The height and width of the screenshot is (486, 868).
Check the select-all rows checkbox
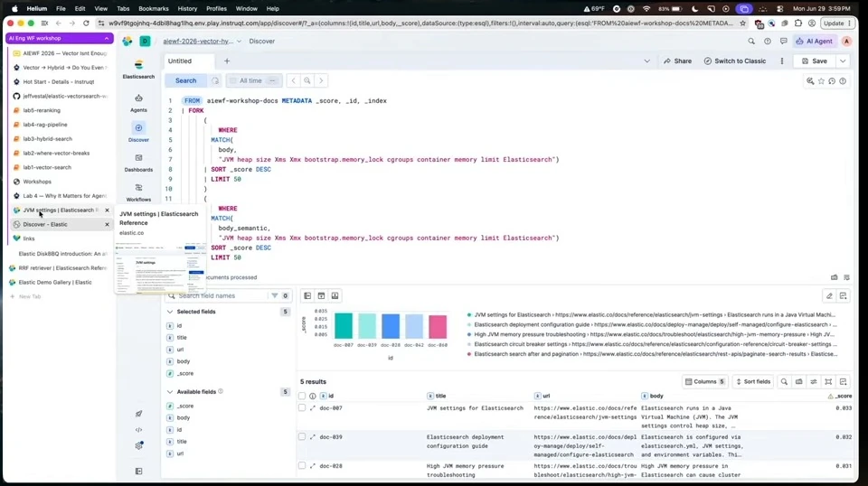point(302,396)
